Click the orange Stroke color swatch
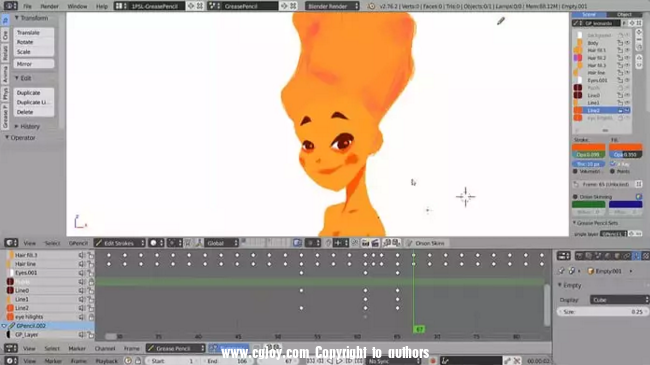 click(588, 147)
